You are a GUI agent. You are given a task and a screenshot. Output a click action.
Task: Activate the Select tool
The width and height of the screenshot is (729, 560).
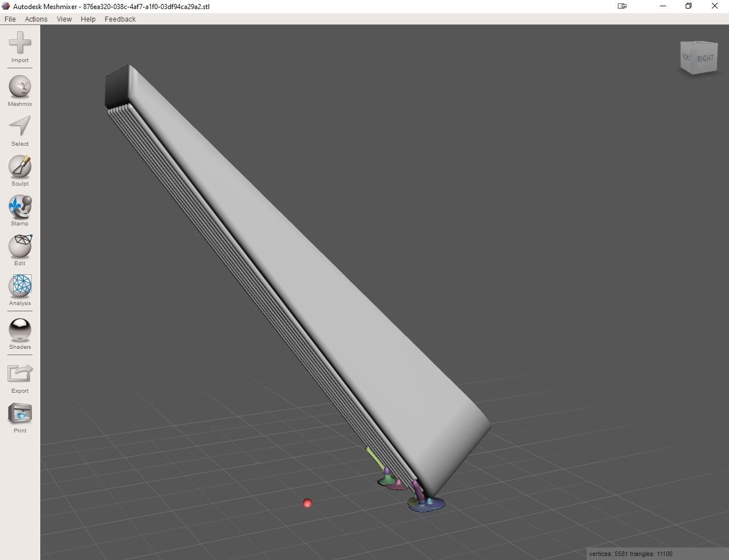pos(20,126)
